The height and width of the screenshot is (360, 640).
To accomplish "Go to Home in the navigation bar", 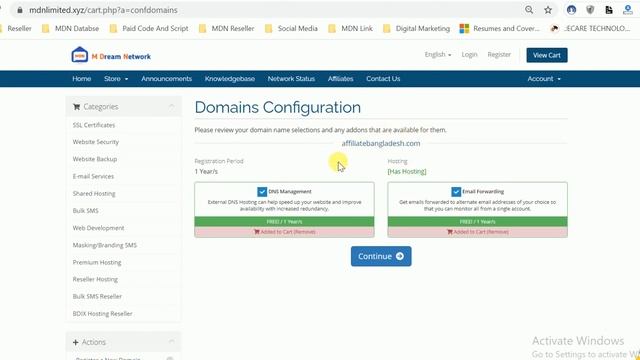I will click(82, 79).
